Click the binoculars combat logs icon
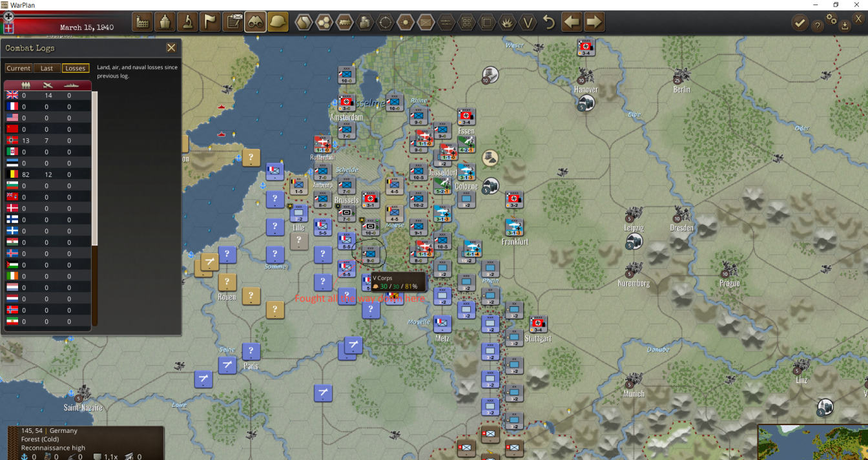 pyautogui.click(x=255, y=22)
